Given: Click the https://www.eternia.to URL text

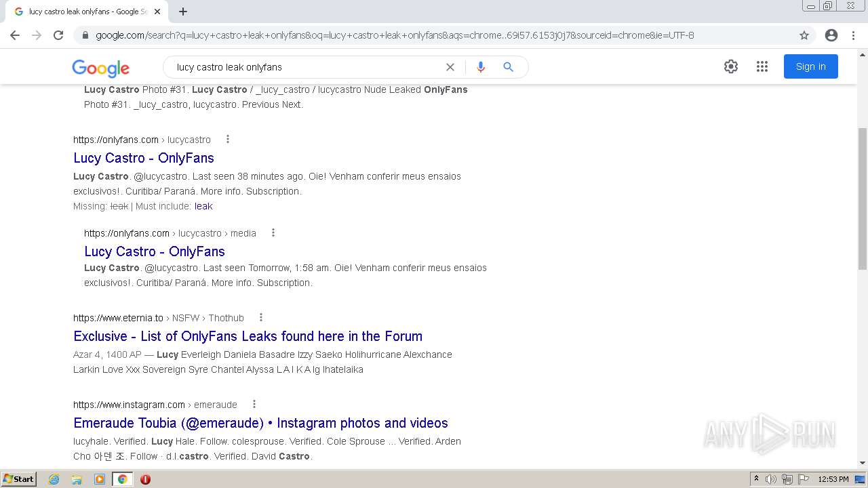Looking at the screenshot, I should (118, 318).
